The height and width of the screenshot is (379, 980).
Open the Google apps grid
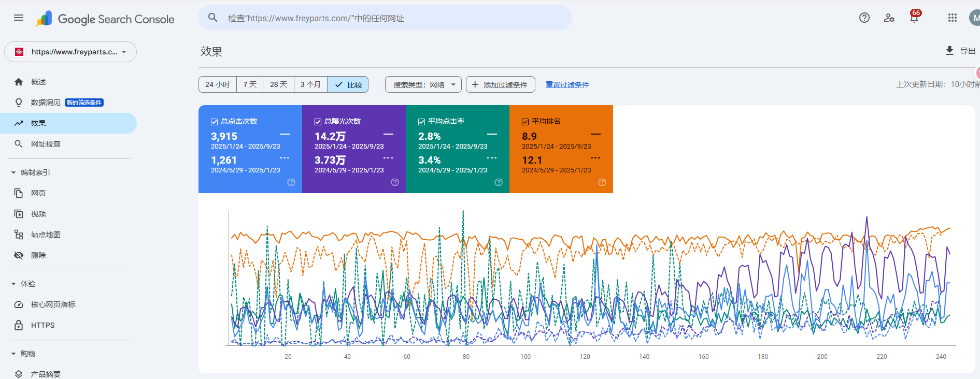(x=953, y=18)
